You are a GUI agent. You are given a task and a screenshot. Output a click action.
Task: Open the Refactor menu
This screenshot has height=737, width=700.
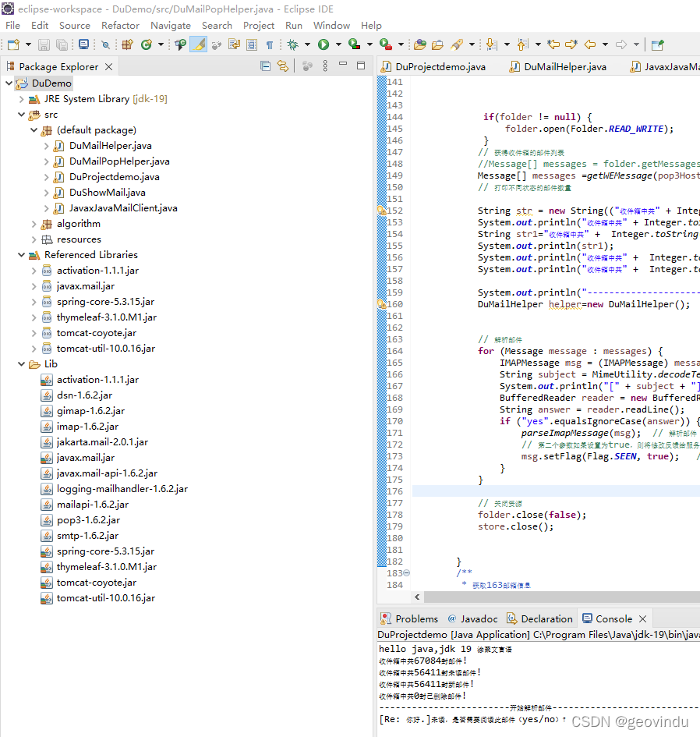(120, 25)
